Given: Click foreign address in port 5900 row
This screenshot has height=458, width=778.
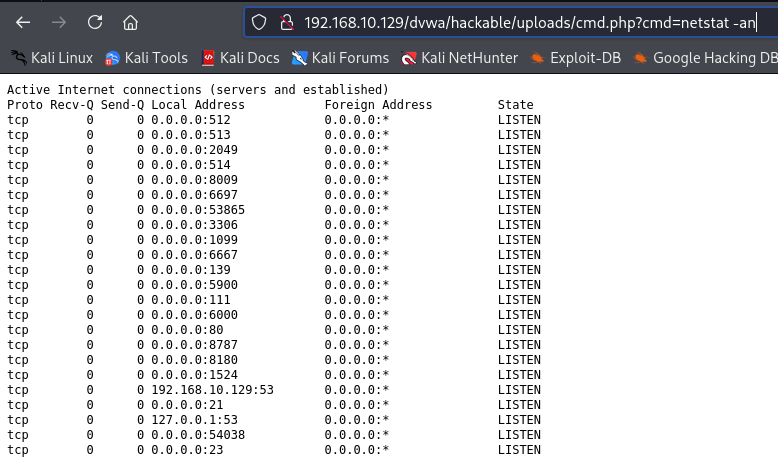Looking at the screenshot, I should pyautogui.click(x=357, y=285).
